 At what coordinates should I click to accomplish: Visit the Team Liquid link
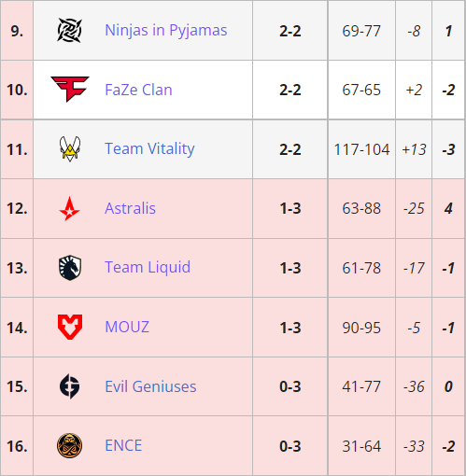[x=148, y=268]
